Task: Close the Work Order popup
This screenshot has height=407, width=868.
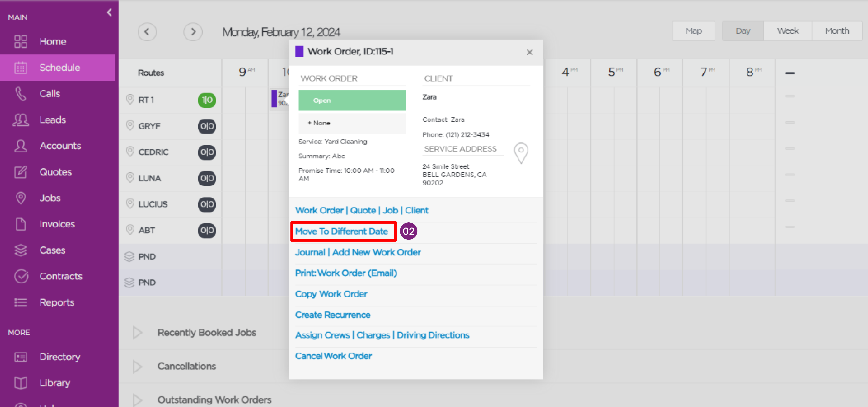Action: (529, 52)
